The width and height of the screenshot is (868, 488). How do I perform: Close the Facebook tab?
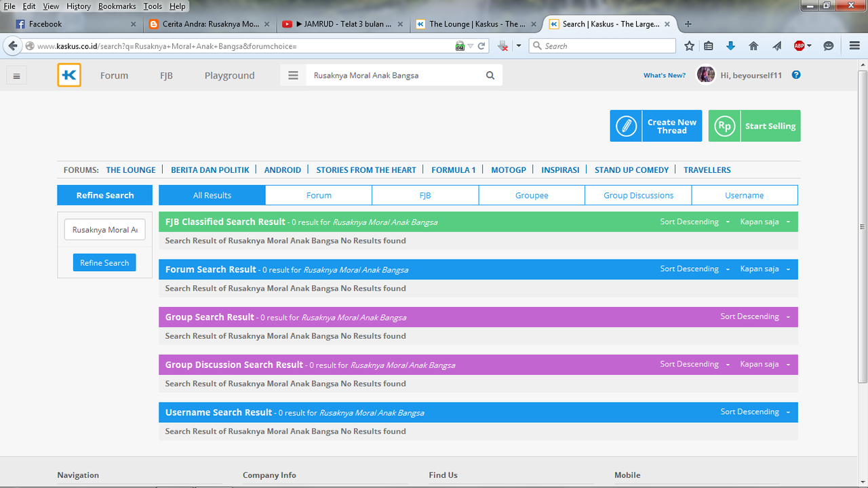click(x=133, y=24)
